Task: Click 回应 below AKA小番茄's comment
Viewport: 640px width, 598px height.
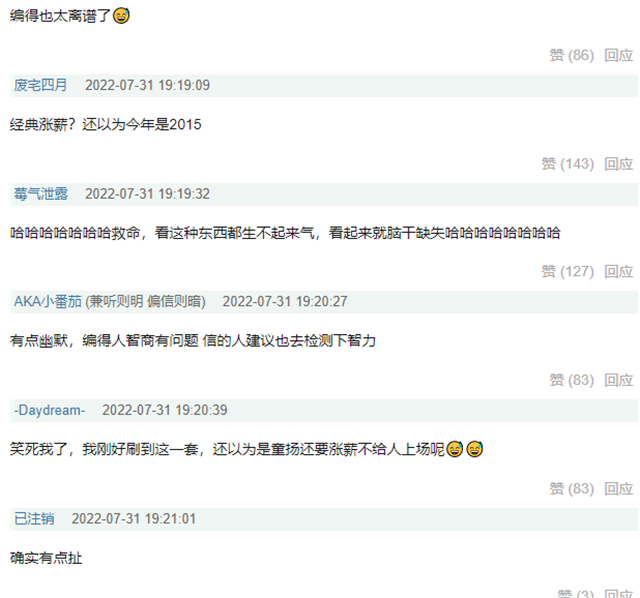Action: coord(618,380)
